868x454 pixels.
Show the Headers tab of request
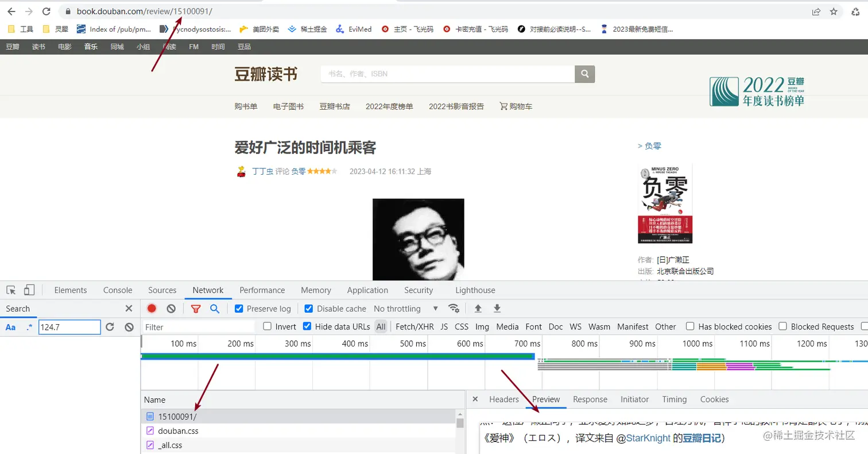(503, 399)
